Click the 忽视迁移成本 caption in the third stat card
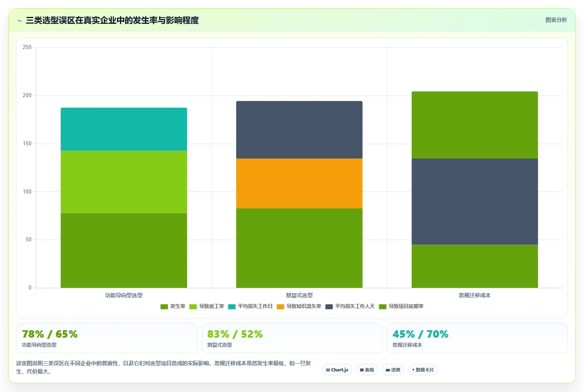This screenshot has height=392, width=584. pos(407,345)
